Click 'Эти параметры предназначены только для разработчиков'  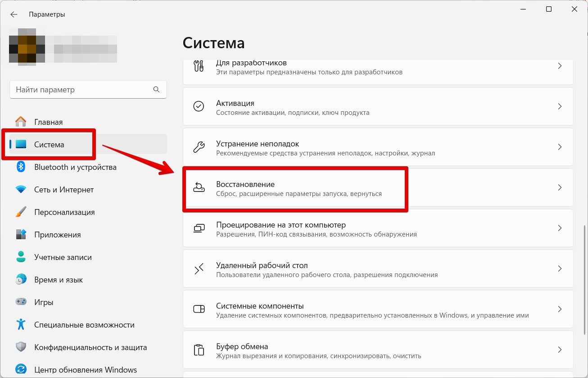tap(309, 72)
